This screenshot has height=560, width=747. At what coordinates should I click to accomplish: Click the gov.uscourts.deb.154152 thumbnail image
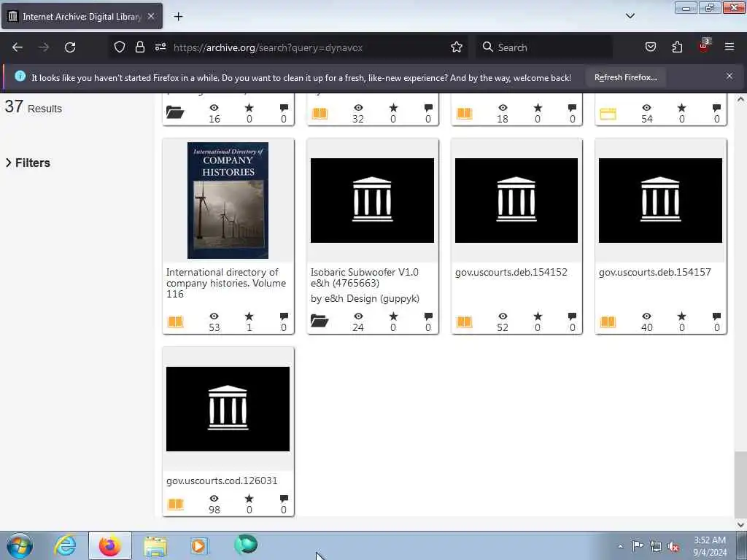[516, 201]
